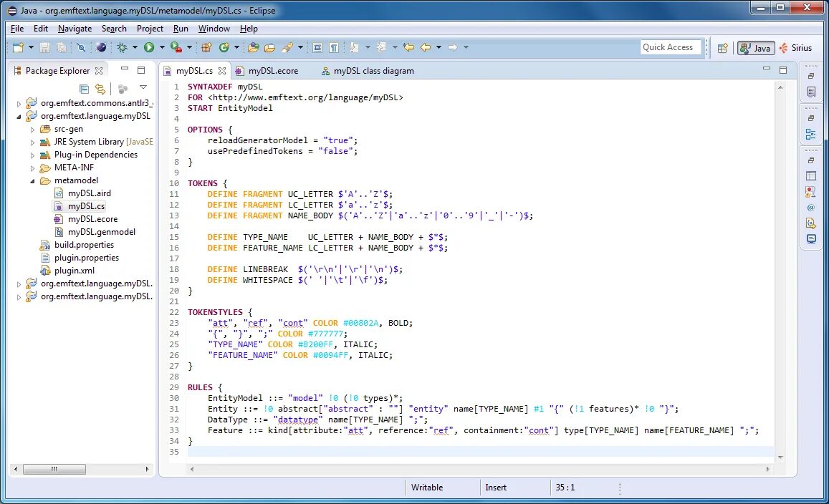Screen dimensions: 829x504
Task: Expand the src-gen folder
Action: (32, 129)
